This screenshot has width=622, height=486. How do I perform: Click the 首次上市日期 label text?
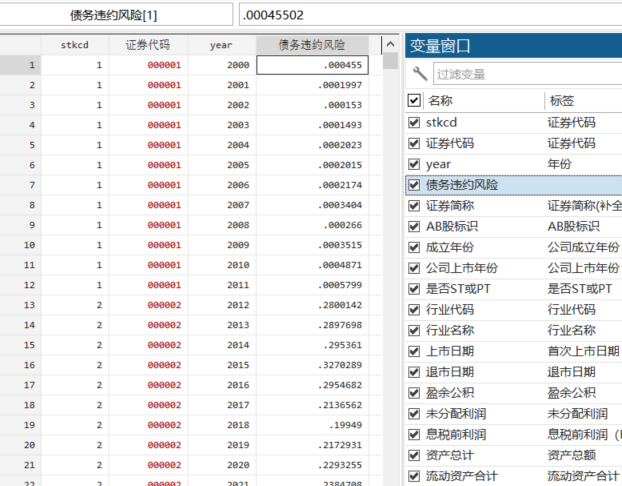click(x=584, y=352)
